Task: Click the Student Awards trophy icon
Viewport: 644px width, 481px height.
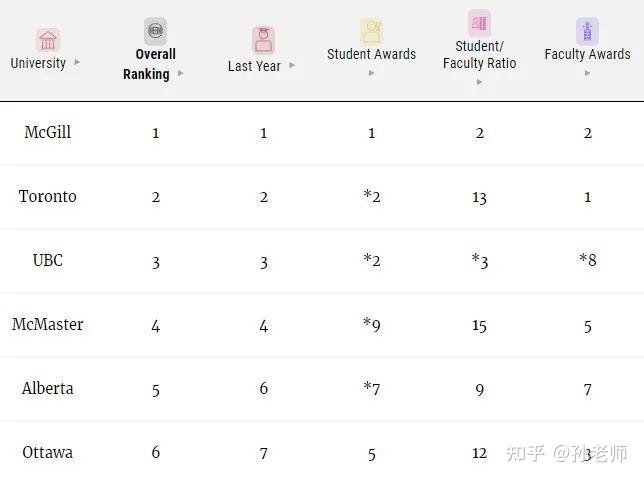Action: (x=371, y=31)
